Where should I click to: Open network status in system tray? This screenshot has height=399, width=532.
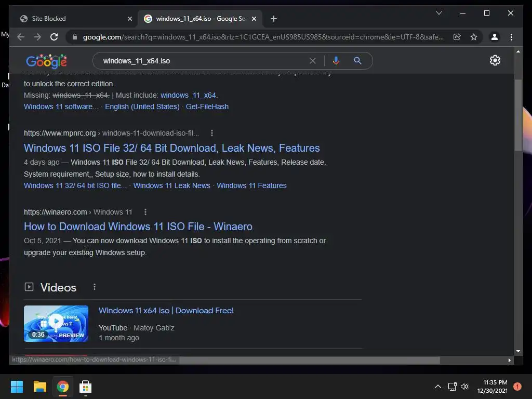point(452,387)
